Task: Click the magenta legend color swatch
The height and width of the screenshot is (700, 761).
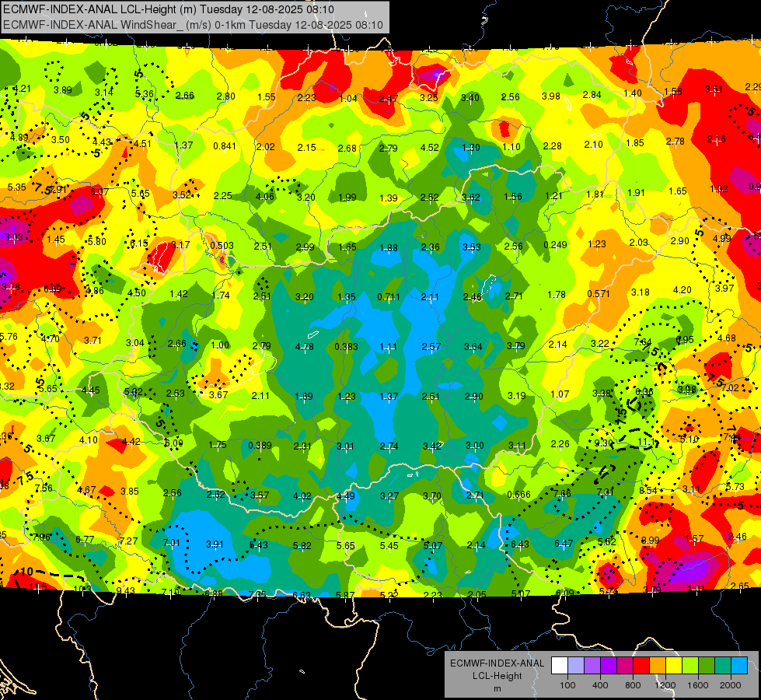Action: [x=625, y=665]
